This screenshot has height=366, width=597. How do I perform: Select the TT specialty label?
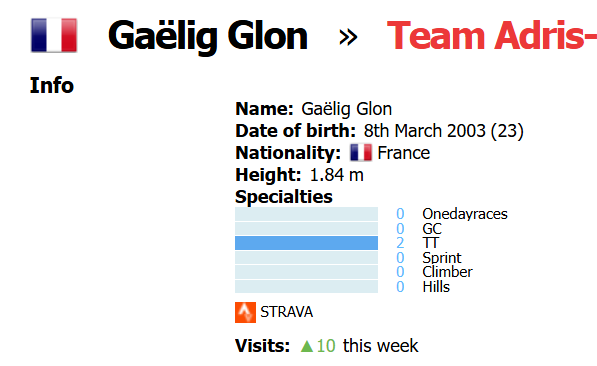pyautogui.click(x=431, y=243)
